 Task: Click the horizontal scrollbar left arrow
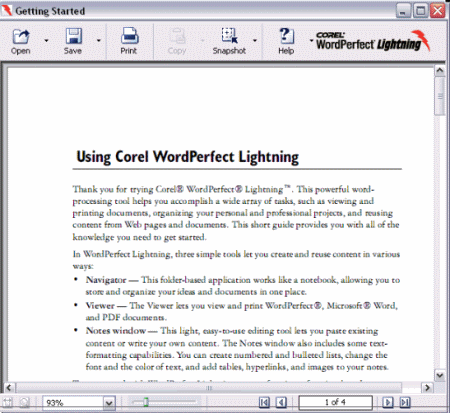click(x=9, y=388)
